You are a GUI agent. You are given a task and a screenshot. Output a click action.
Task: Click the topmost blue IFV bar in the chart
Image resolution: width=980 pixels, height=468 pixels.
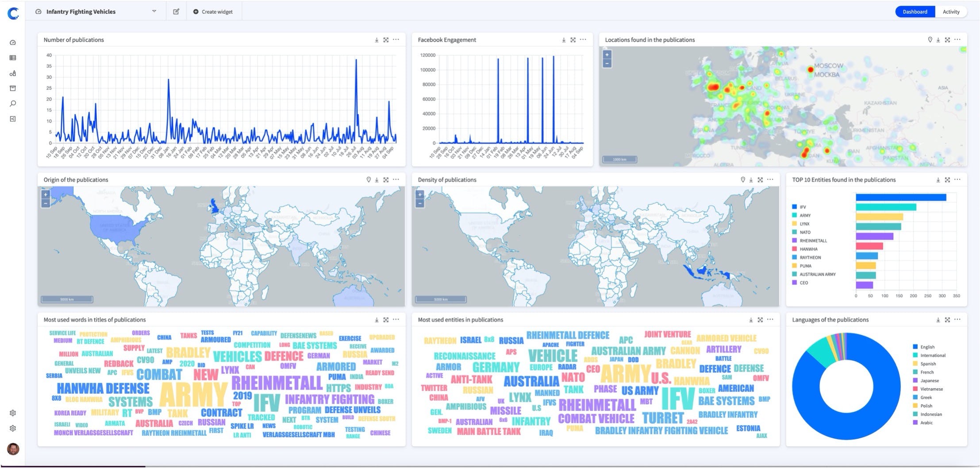click(x=901, y=197)
